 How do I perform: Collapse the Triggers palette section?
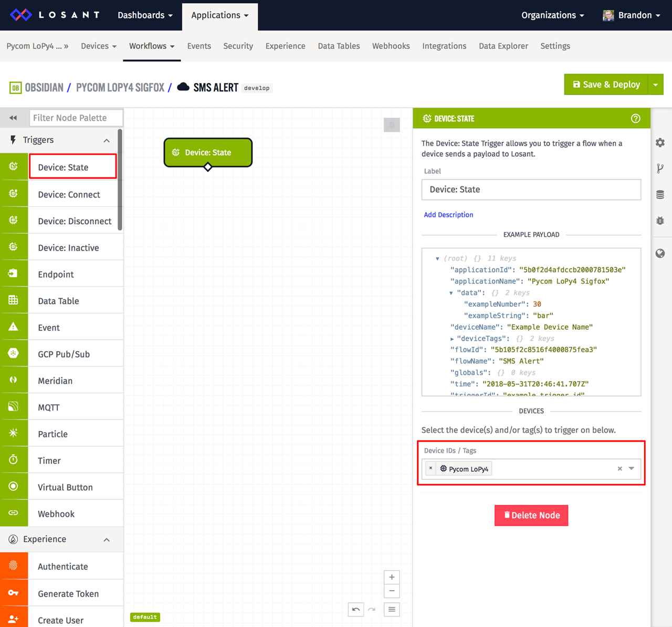point(107,140)
